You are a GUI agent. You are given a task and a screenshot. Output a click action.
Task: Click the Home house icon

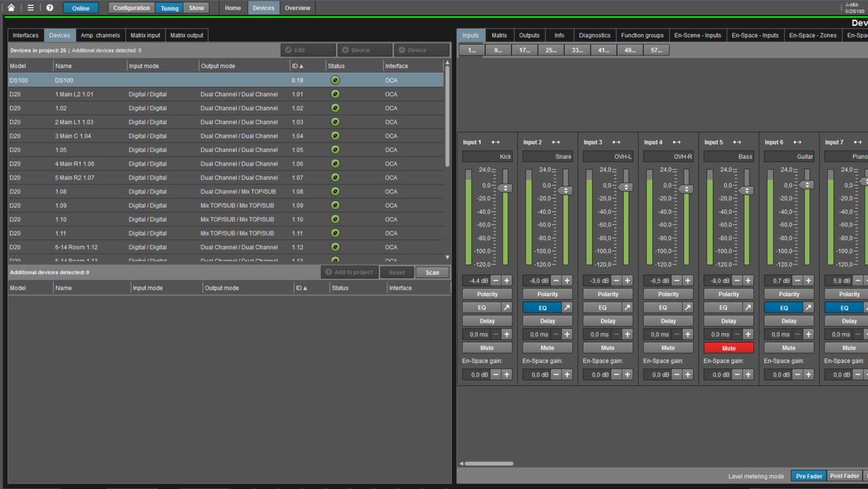[x=11, y=8]
